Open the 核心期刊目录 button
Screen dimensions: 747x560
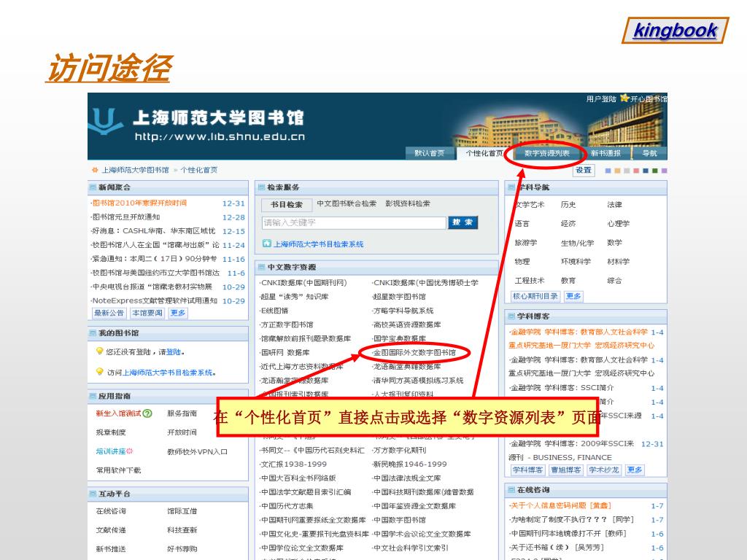tap(535, 296)
